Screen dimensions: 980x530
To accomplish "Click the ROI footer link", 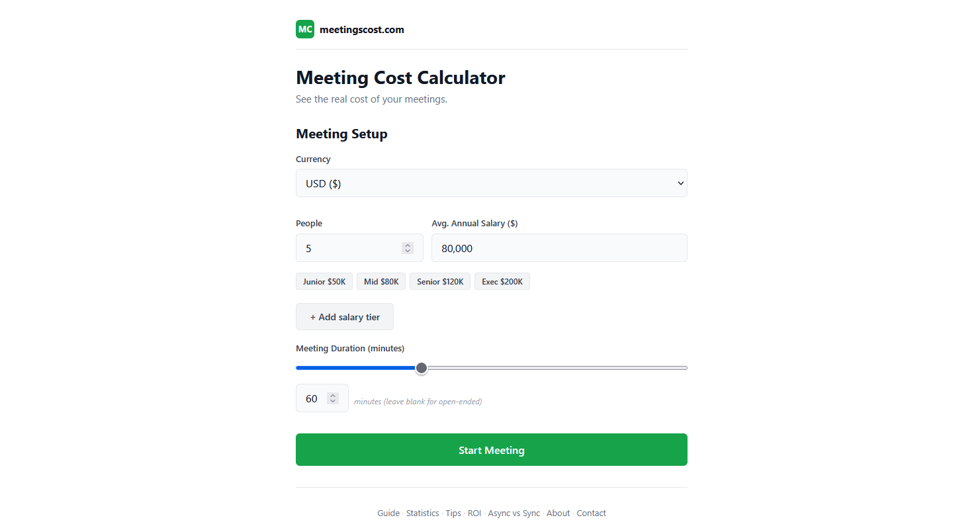I will 474,513.
